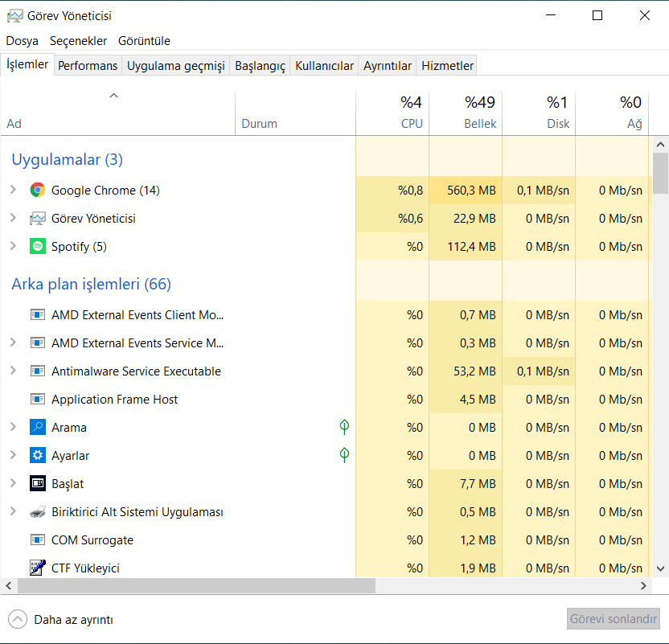Click the Başlat process icon

(37, 484)
